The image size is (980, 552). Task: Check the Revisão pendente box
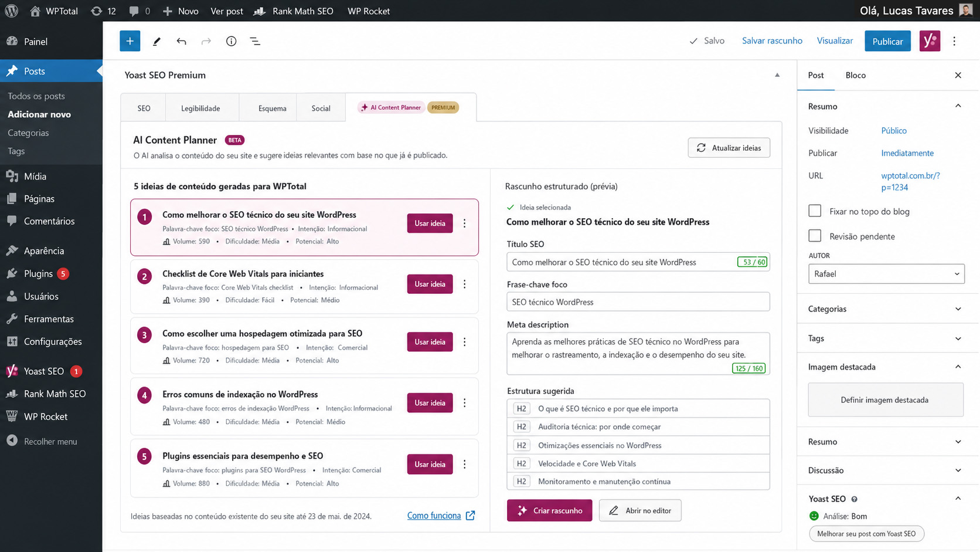pos(815,236)
